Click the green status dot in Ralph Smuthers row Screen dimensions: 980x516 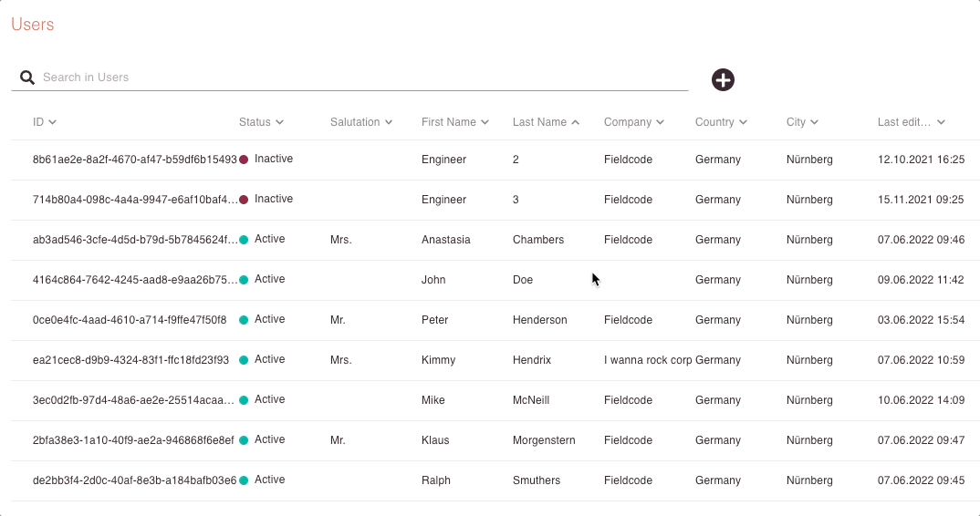point(244,480)
